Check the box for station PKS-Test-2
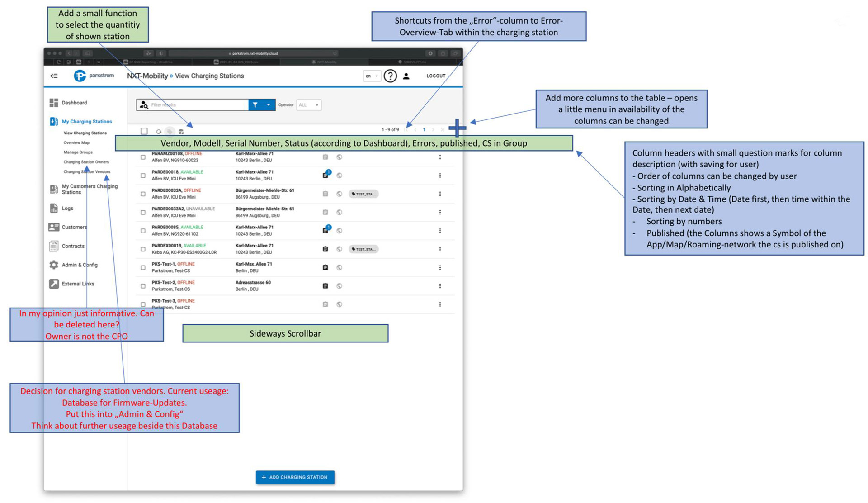 click(143, 286)
